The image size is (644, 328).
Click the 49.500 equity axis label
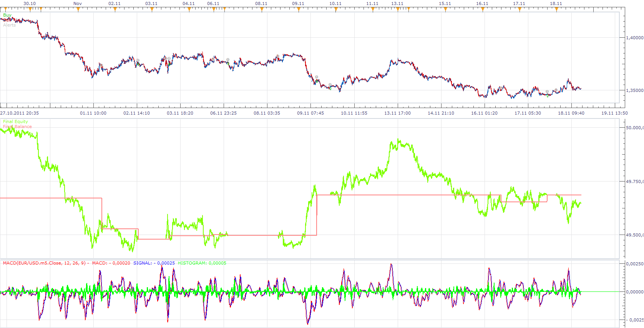point(635,235)
